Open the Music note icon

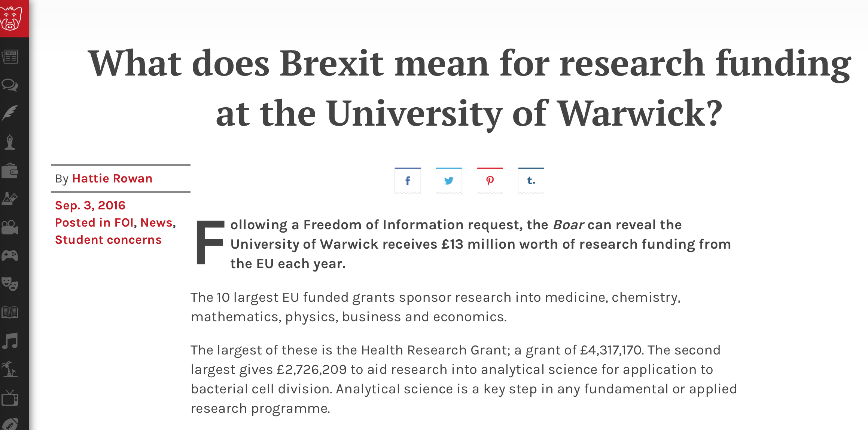10,341
